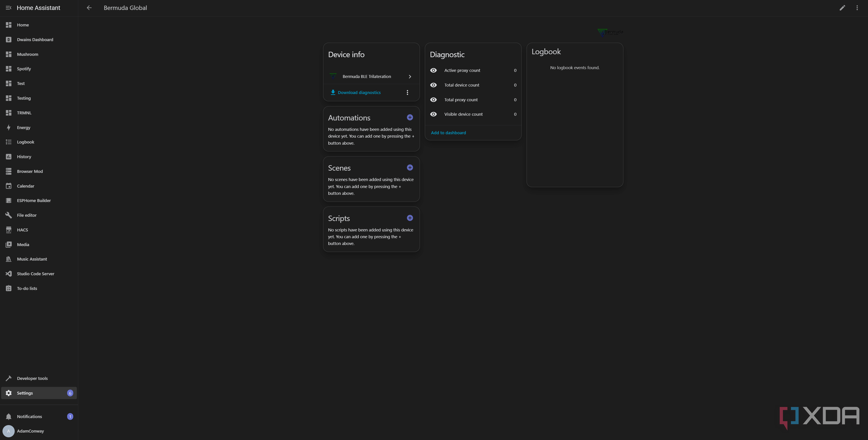
Task: Open TRMNL dashboard in sidebar
Action: (x=39, y=113)
